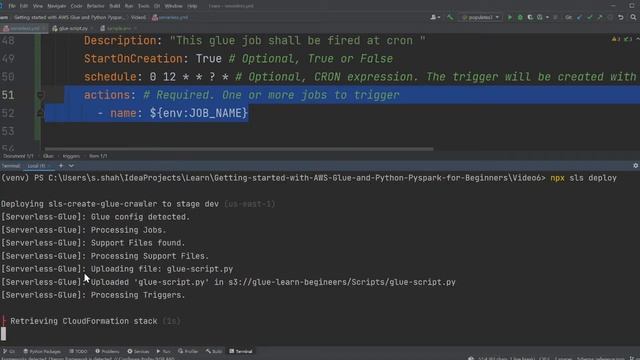Open the user account dropdown in toolbar

coord(435,18)
